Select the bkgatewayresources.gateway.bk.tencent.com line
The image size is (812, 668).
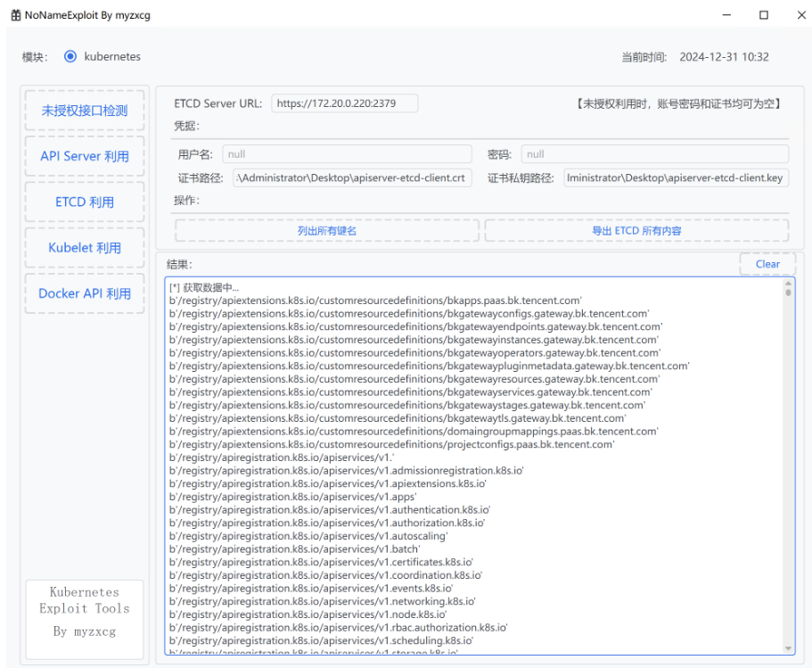(414, 379)
